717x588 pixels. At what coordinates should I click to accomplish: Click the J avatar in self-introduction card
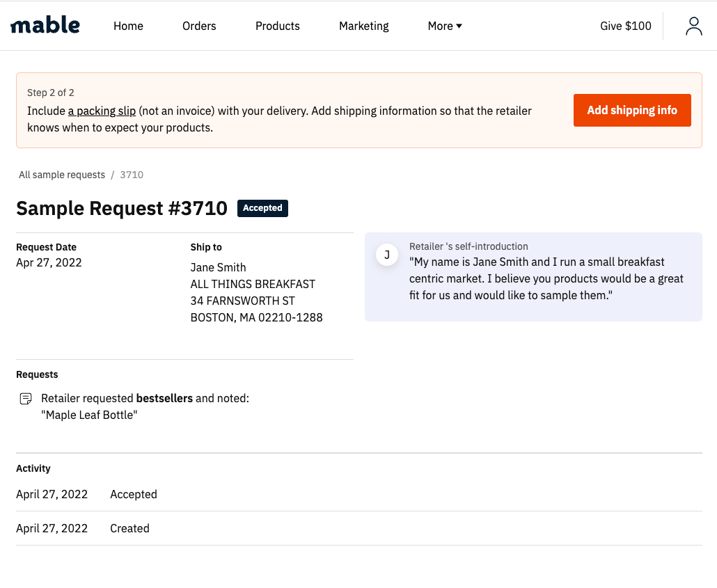pyautogui.click(x=387, y=255)
